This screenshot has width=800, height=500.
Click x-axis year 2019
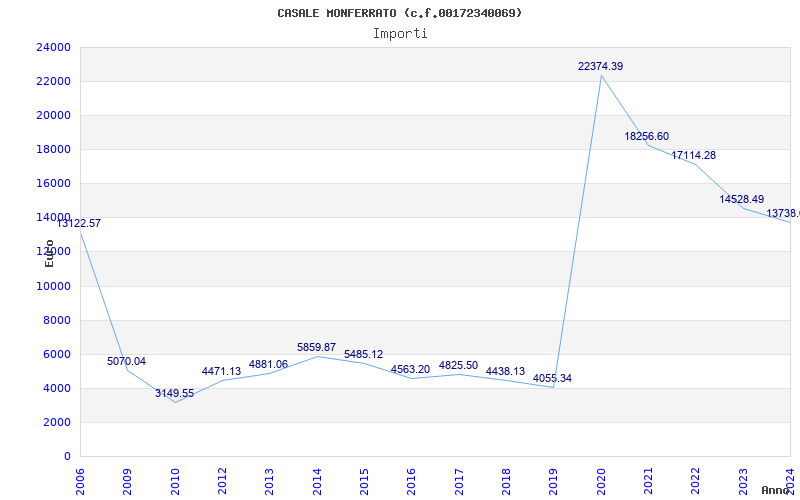coord(554,481)
